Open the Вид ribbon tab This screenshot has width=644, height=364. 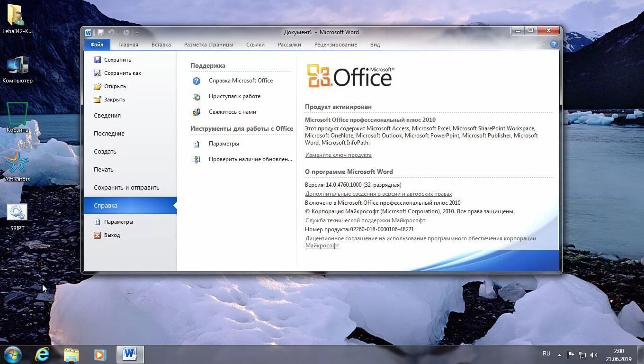point(375,45)
